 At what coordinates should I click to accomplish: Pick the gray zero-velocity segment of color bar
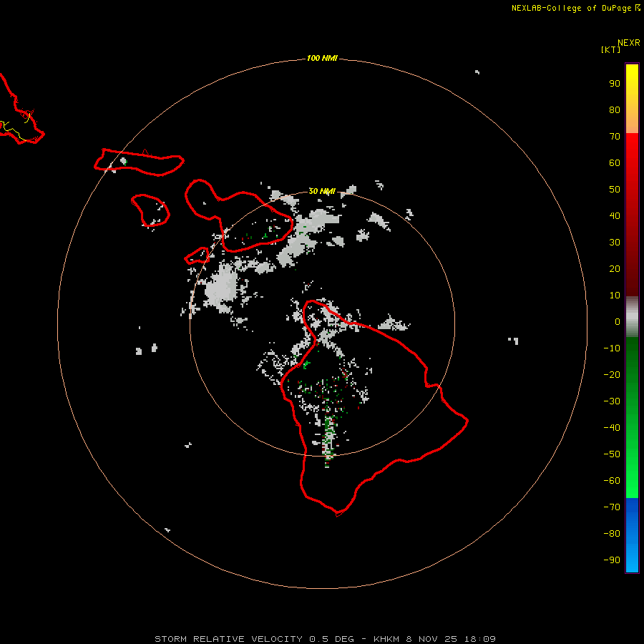pos(632,317)
